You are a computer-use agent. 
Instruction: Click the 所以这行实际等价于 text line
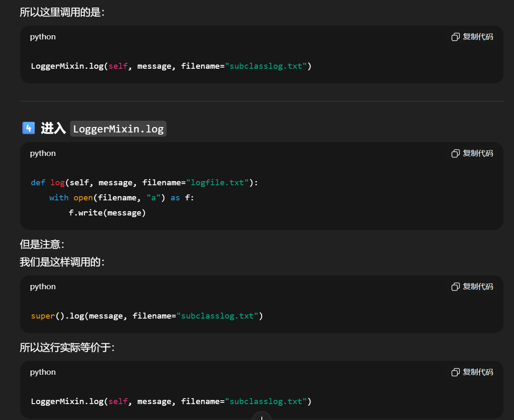pos(67,347)
